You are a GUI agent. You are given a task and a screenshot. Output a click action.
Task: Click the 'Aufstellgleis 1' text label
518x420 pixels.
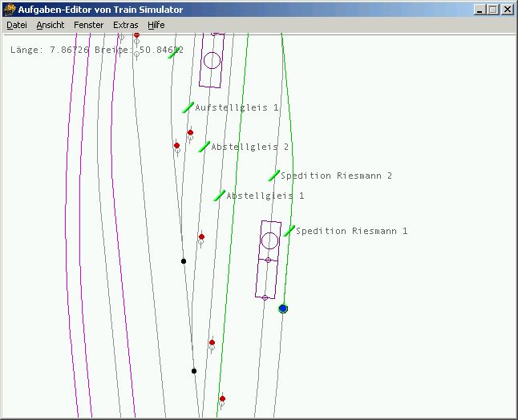tap(237, 107)
